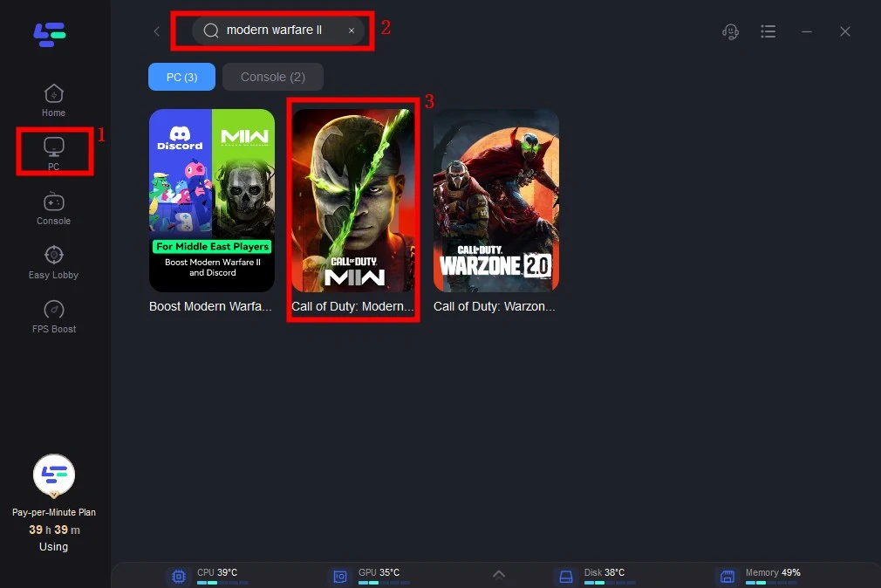Open the Home section in sidebar
This screenshot has height=588, width=881.
[53, 100]
